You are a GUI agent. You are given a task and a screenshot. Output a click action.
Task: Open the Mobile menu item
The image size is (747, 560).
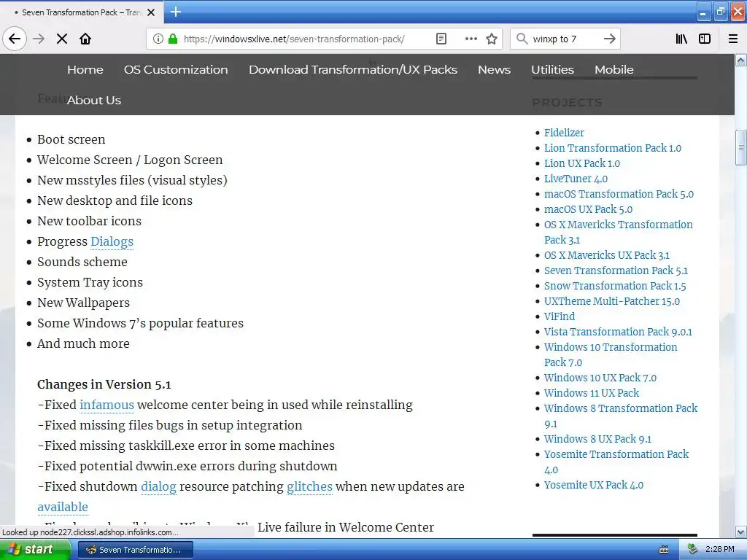tap(614, 69)
